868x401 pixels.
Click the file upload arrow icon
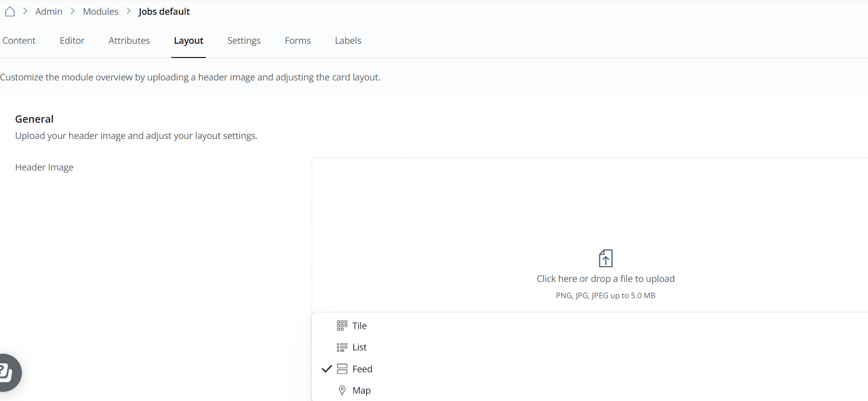click(x=605, y=259)
